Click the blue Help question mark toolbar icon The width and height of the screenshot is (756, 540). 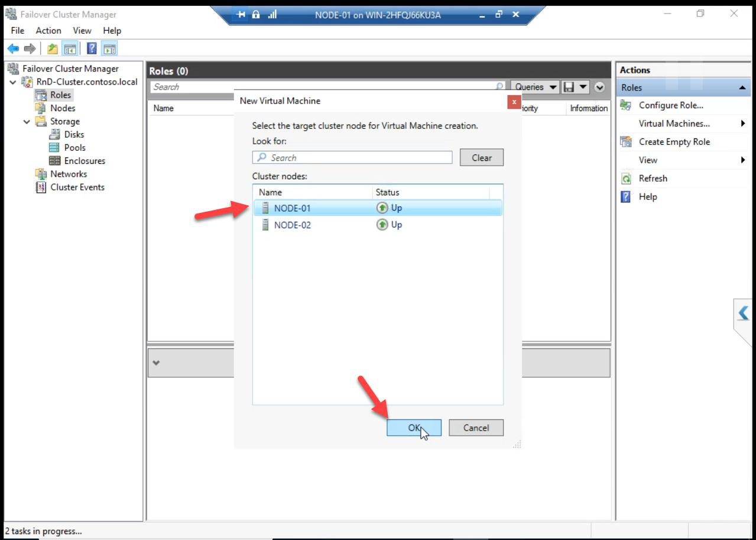point(92,48)
